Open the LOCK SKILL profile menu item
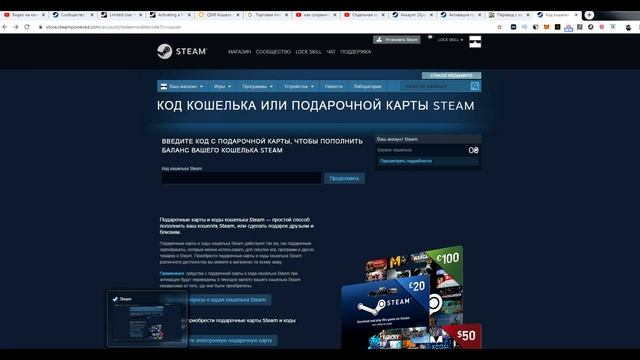This screenshot has width=640, height=360. click(x=308, y=52)
